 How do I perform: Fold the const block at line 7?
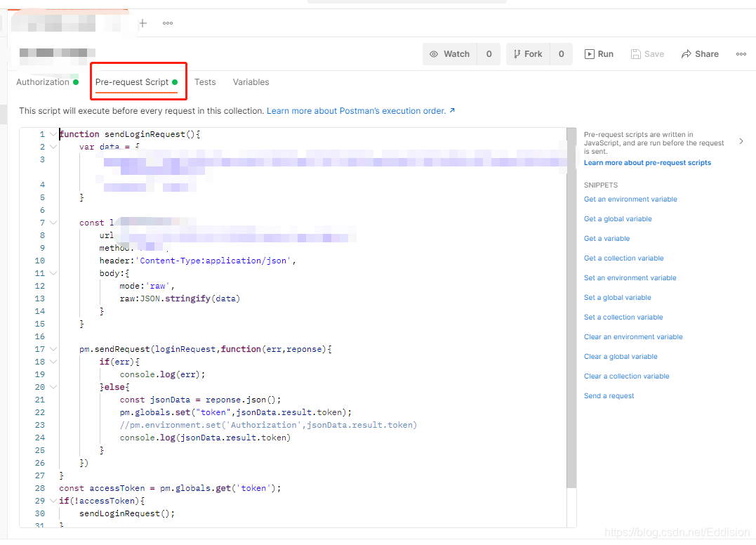click(x=53, y=223)
